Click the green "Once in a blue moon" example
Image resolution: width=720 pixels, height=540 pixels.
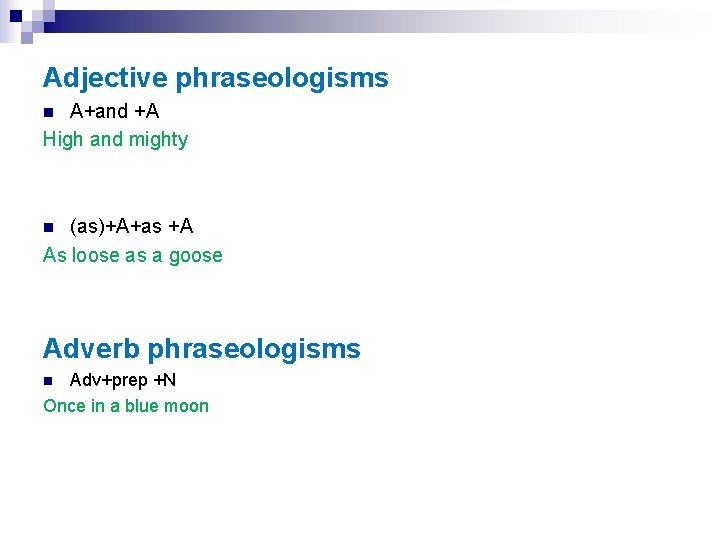click(x=125, y=405)
